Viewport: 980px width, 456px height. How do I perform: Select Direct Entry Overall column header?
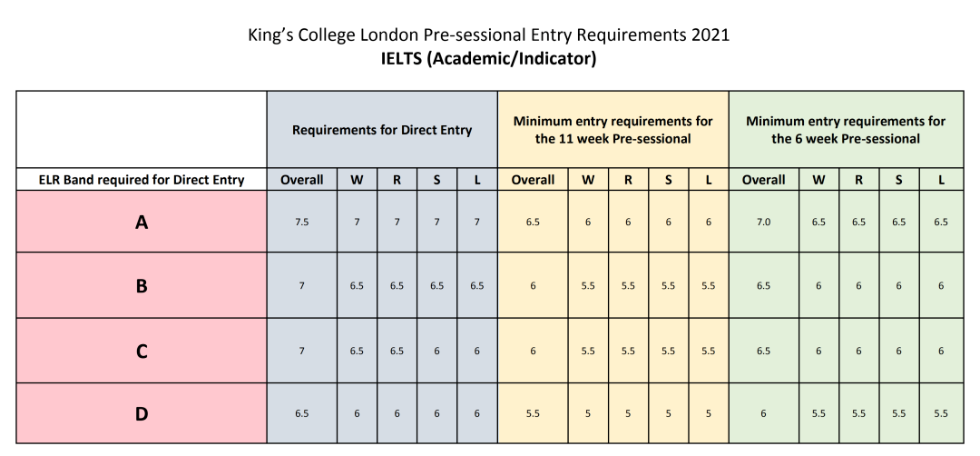point(302,180)
